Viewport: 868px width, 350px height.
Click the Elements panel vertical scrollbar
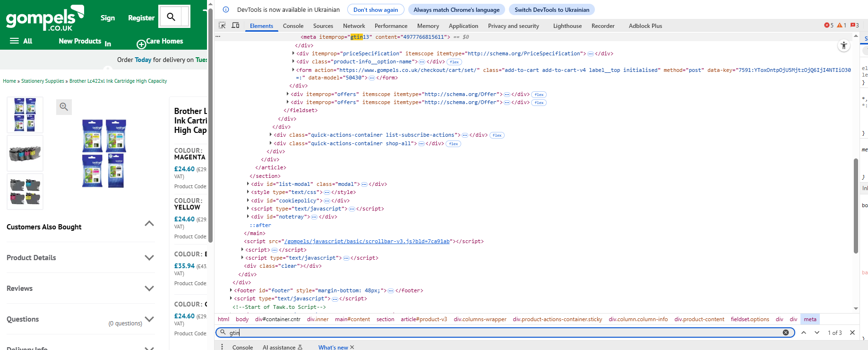click(x=856, y=206)
